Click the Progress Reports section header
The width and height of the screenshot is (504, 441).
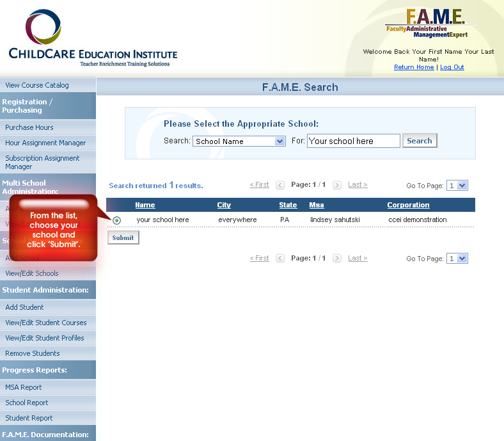coord(48,370)
